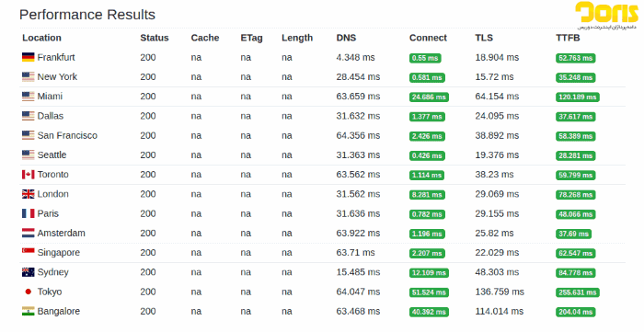Select the UK flag beside London
This screenshot has width=644, height=332.
[x=28, y=194]
